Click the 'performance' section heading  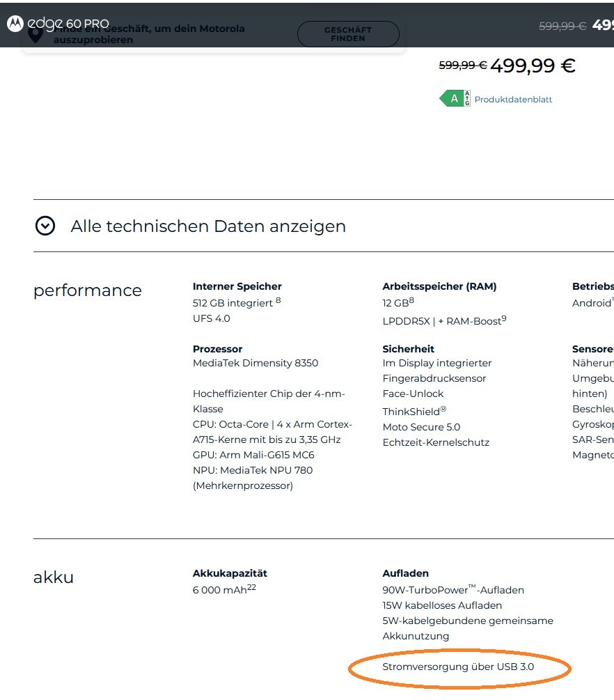coord(88,290)
